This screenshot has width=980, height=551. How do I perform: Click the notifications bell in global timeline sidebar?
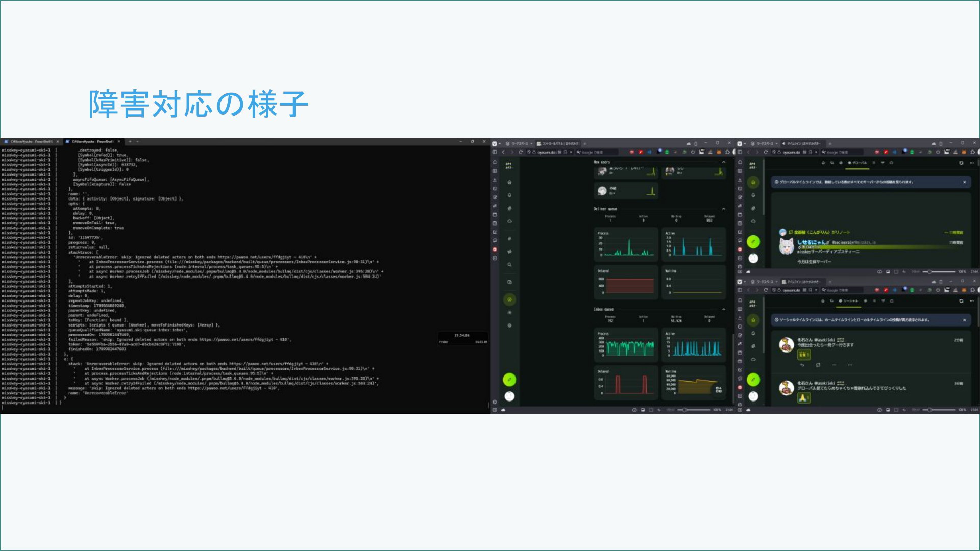753,195
